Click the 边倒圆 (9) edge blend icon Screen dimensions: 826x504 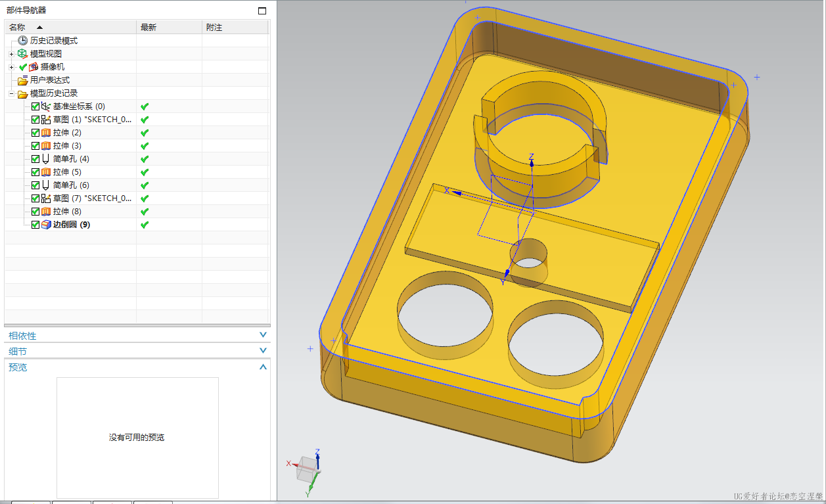(x=46, y=225)
